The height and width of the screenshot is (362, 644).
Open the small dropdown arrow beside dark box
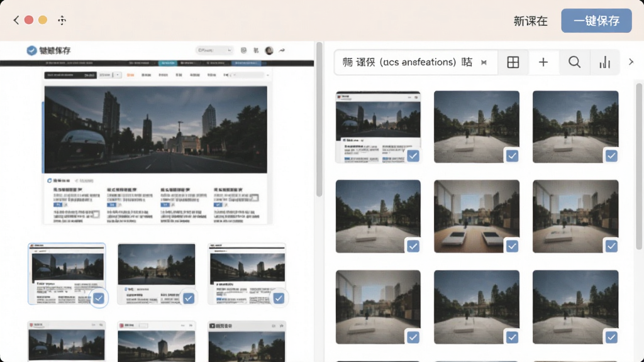118,75
